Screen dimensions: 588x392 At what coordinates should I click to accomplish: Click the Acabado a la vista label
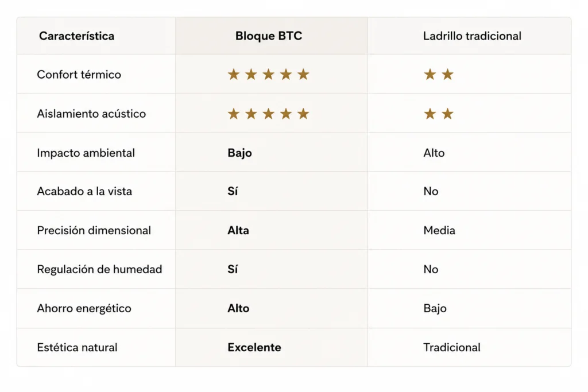(84, 192)
